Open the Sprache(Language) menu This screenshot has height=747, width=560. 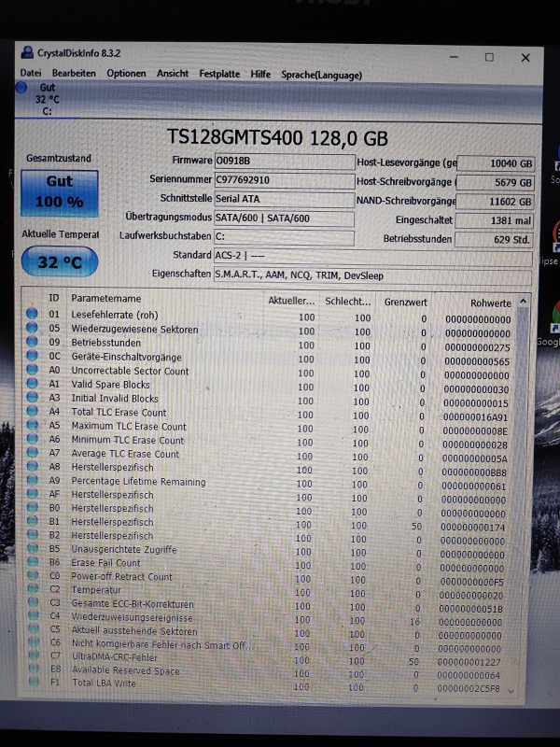tap(321, 75)
